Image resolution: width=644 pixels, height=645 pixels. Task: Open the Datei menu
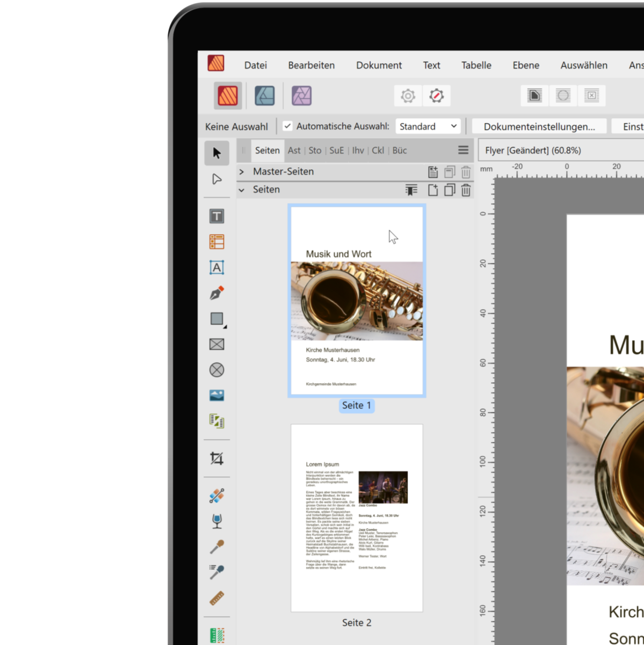point(255,65)
